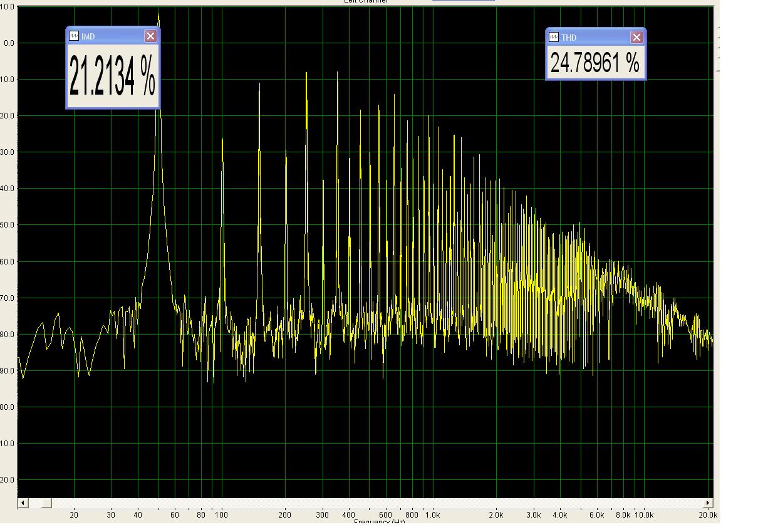Screen dimensions: 763x532
Task: Click the right arrow of the horizontal scrollbar
Action: pyautogui.click(x=708, y=503)
